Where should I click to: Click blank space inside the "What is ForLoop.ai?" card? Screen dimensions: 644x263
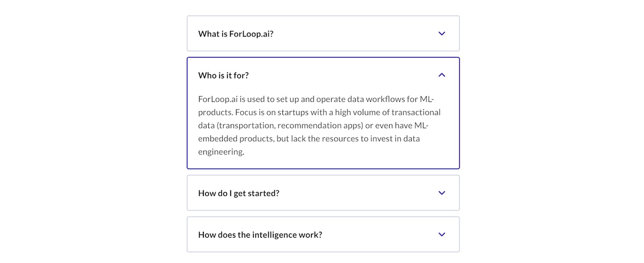354,33
